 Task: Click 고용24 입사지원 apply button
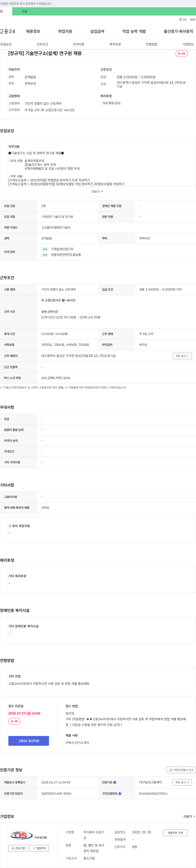[29, 741]
